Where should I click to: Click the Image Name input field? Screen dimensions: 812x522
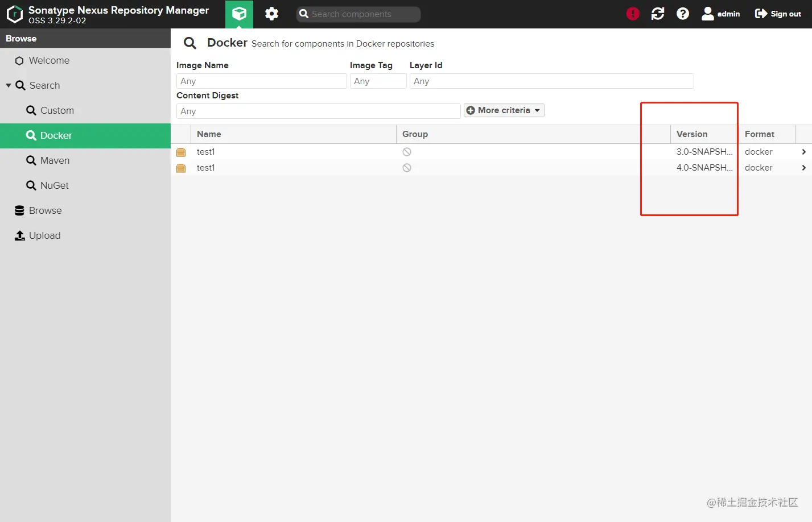pyautogui.click(x=262, y=81)
